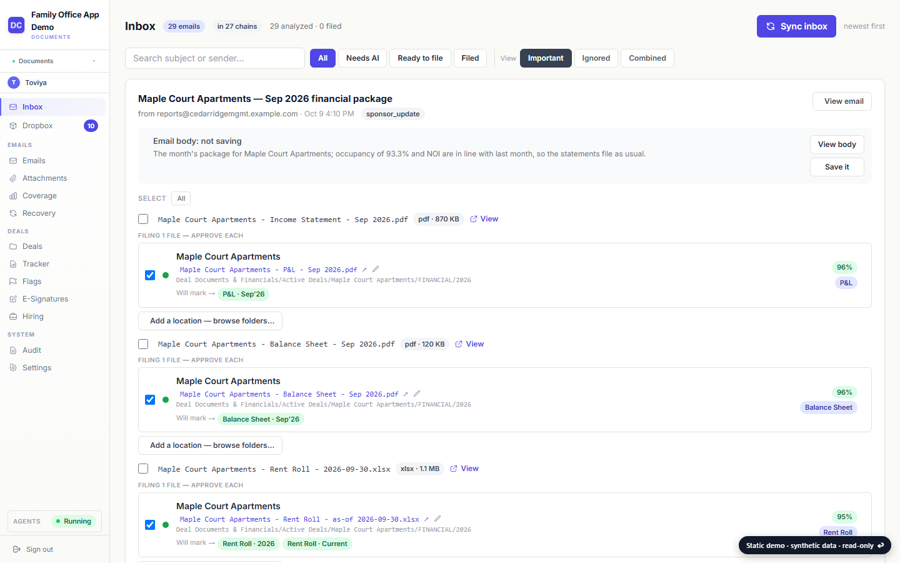The image size is (900, 563).
Task: Click the Attachments paperclip icon
Action: pyautogui.click(x=13, y=178)
